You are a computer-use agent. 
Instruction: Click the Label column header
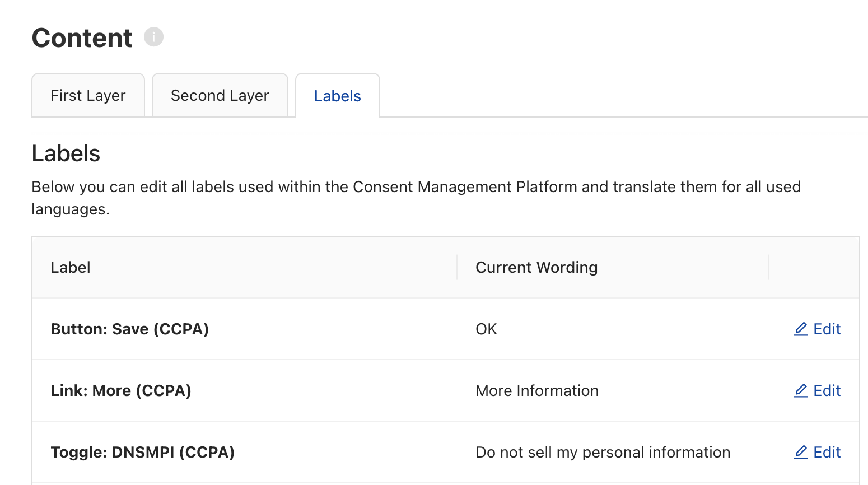71,267
